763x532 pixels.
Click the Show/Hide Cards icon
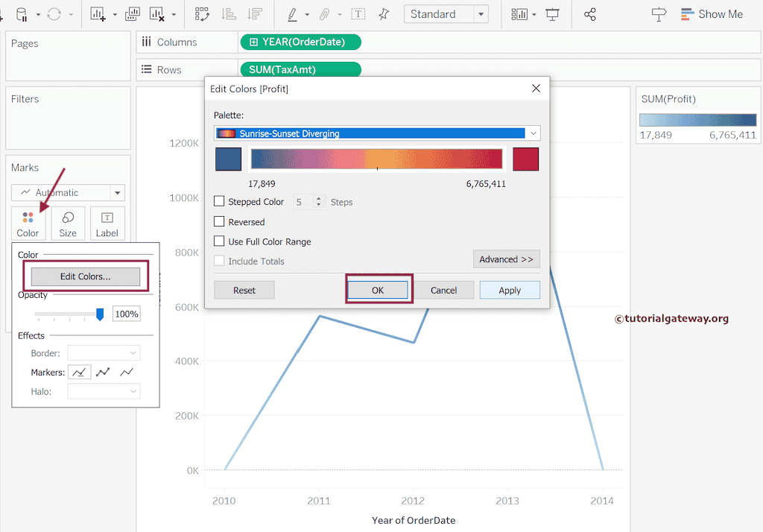click(519, 15)
